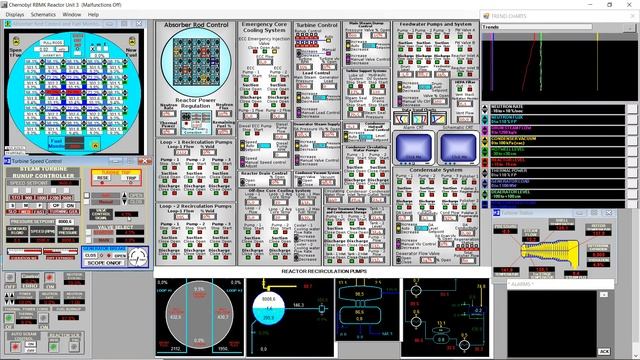Screen dimensions: 640x360
Task: Click ECC Emergency Injection Valve Open button
Action: tap(264, 52)
